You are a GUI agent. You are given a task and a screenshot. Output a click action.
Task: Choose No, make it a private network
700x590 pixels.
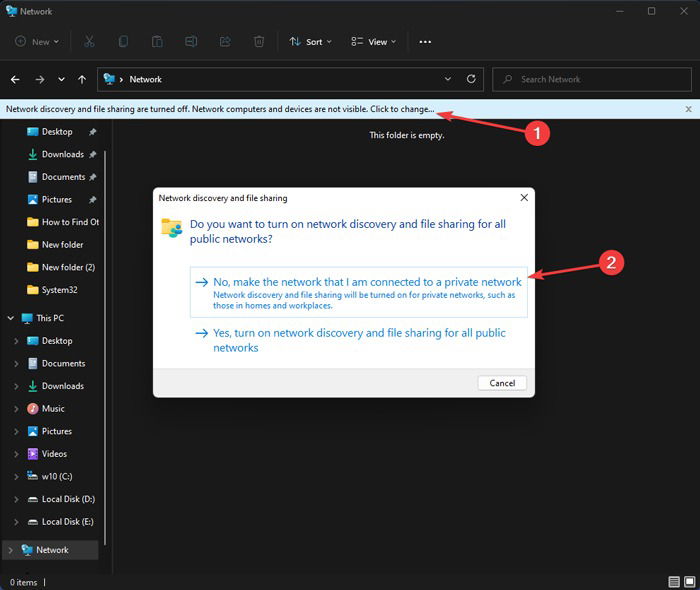click(358, 292)
